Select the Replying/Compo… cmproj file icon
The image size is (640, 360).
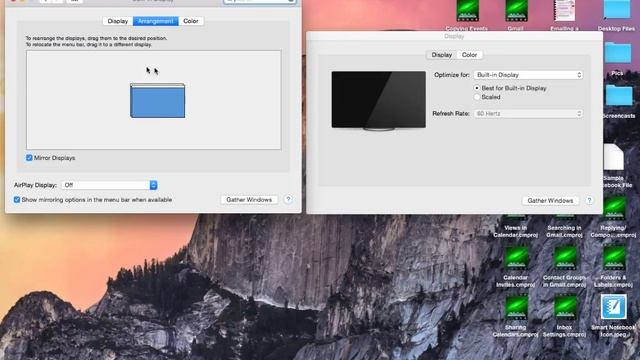(614, 209)
